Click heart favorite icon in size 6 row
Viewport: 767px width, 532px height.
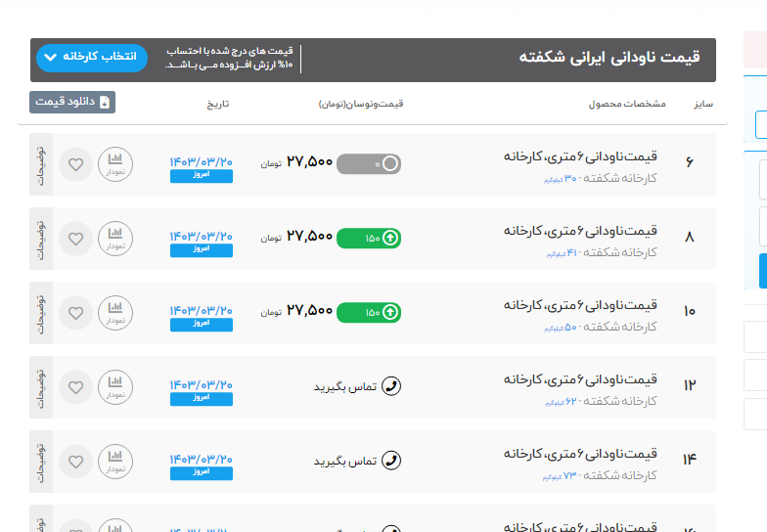coord(76,163)
